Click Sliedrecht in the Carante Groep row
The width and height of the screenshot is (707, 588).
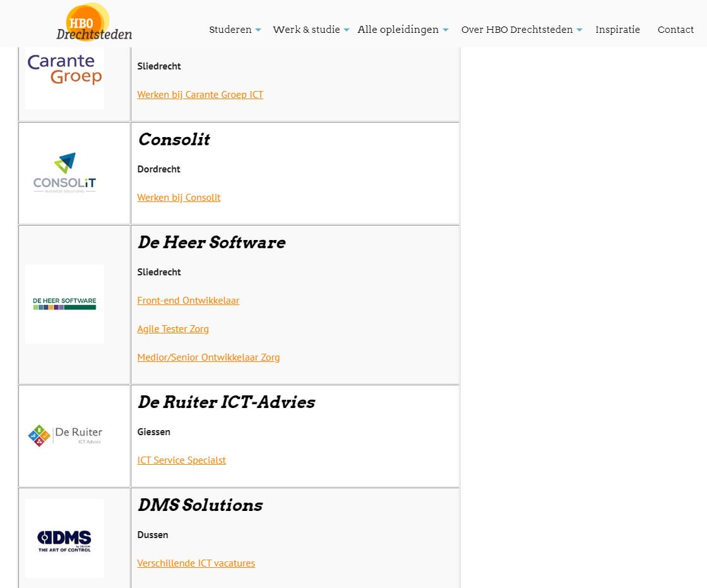coord(159,66)
